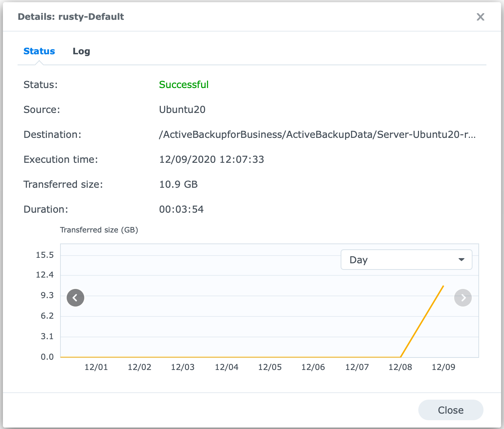Click the 12/02 date label on chart

pyautogui.click(x=139, y=367)
